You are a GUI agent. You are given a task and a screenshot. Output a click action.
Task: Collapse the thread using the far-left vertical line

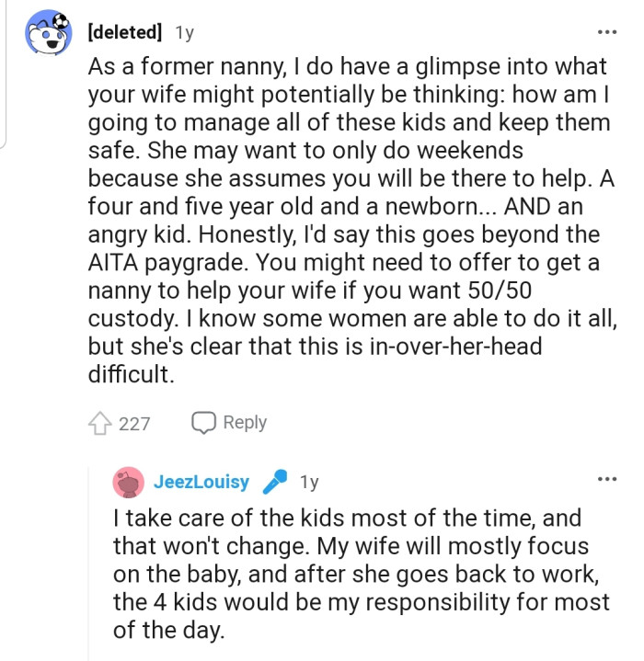[x=5, y=74]
